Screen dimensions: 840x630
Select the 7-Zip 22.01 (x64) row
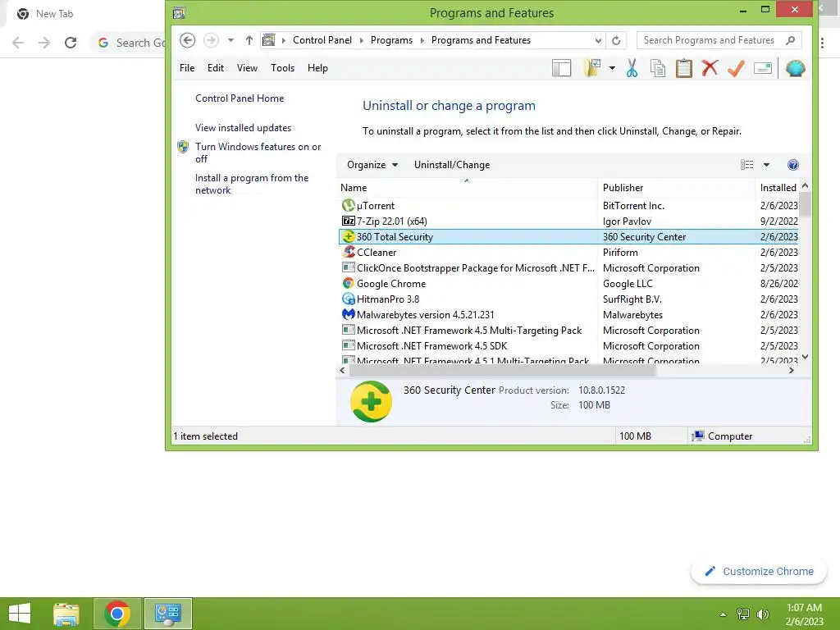[568, 221]
